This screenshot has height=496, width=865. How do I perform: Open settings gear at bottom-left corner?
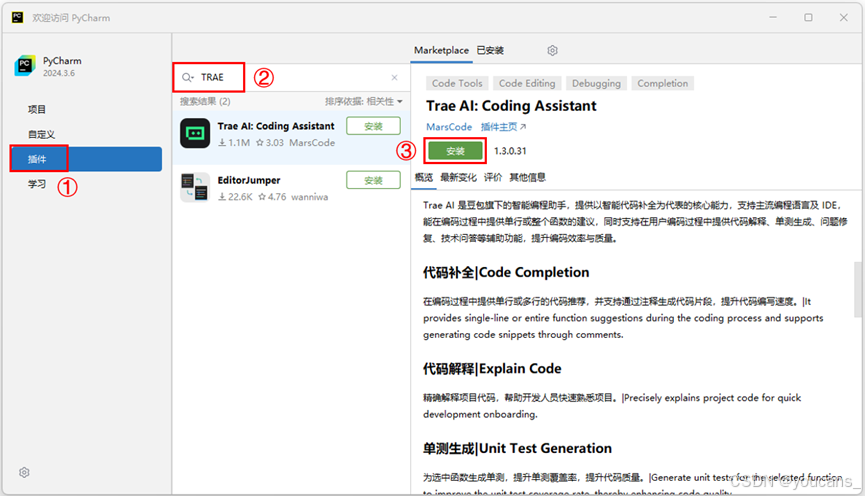coord(24,472)
